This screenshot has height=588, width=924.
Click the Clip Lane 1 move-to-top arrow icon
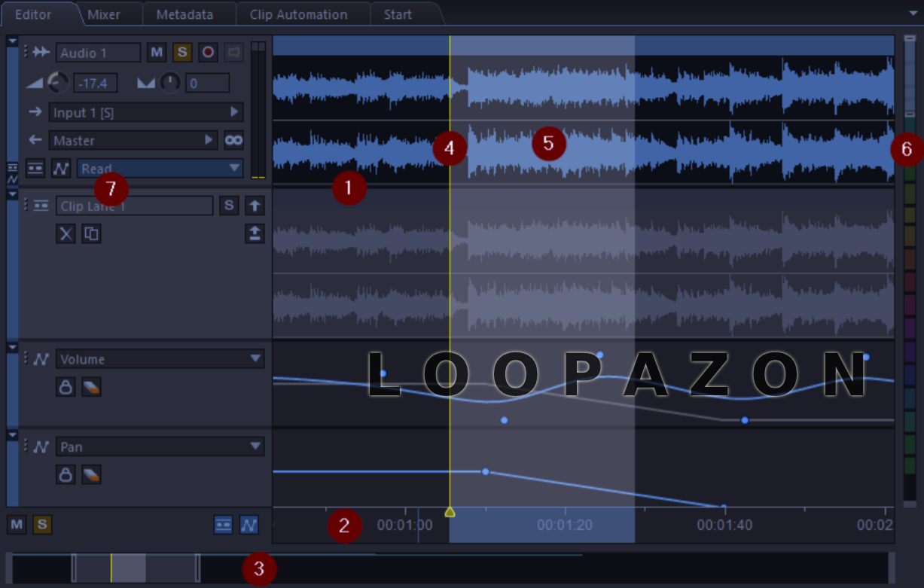click(255, 233)
